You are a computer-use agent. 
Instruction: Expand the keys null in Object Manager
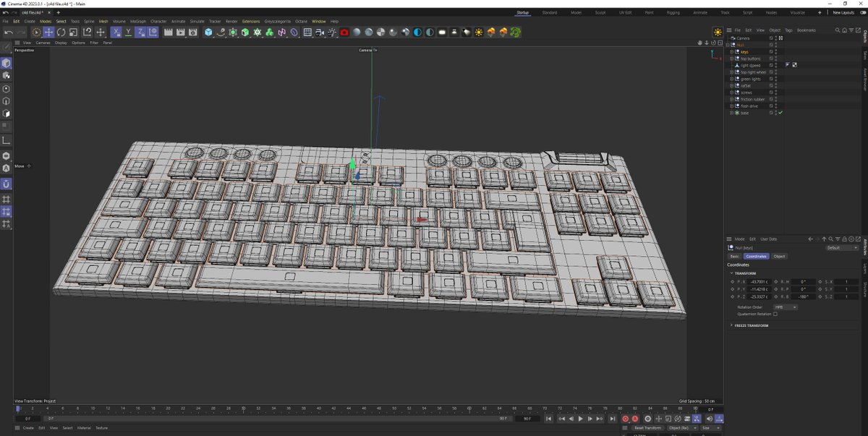click(731, 52)
